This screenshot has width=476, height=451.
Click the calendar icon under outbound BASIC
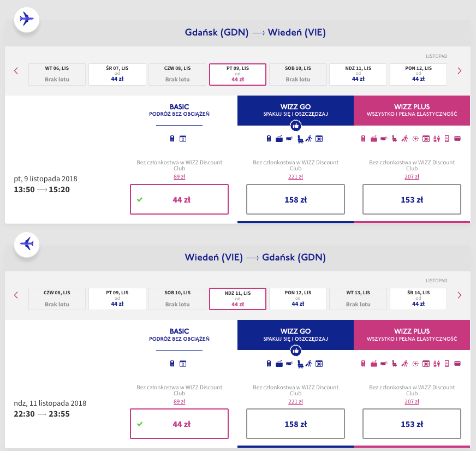point(183,139)
